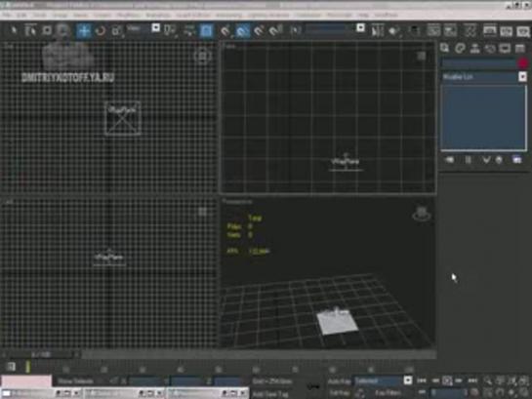
Task: Select the Rotate tool icon
Action: pyautogui.click(x=101, y=31)
